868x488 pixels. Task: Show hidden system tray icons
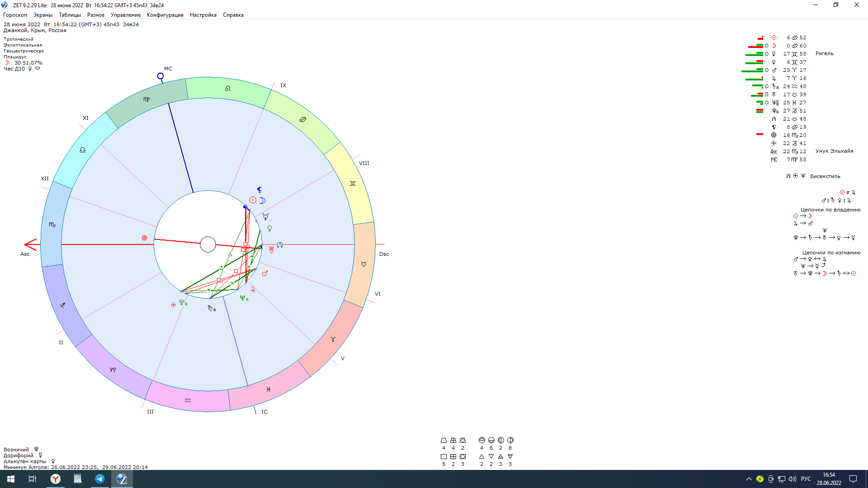point(749,479)
